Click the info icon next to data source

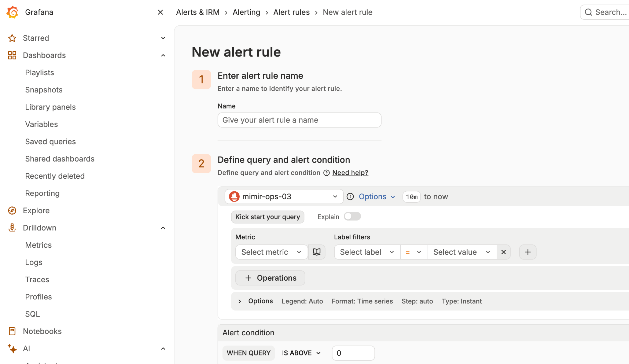point(350,196)
